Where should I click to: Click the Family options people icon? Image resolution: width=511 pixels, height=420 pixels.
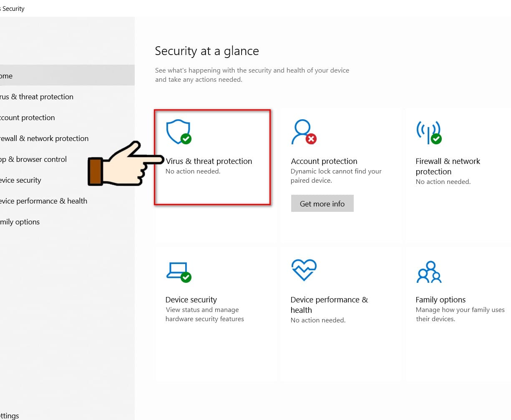[x=429, y=272]
